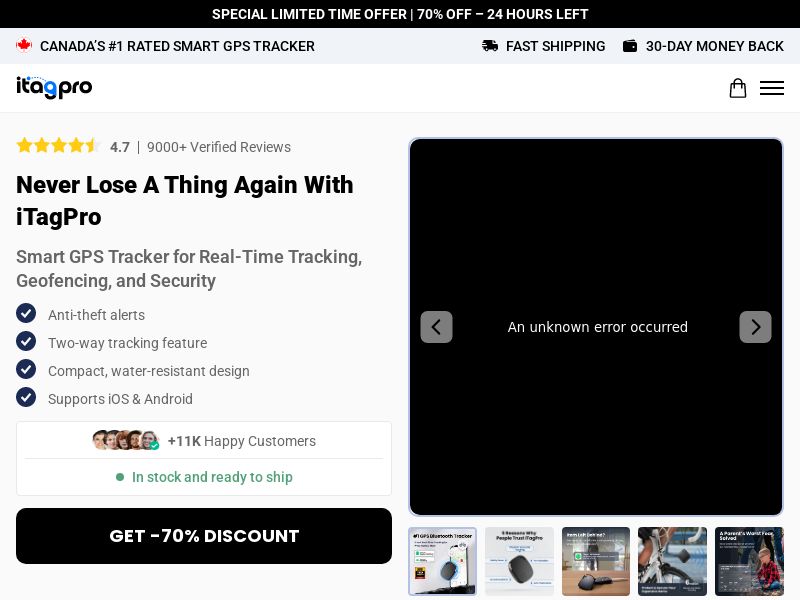Select the Parent's Worst Fear Solved thumbnail
The width and height of the screenshot is (800, 600).
[749, 561]
